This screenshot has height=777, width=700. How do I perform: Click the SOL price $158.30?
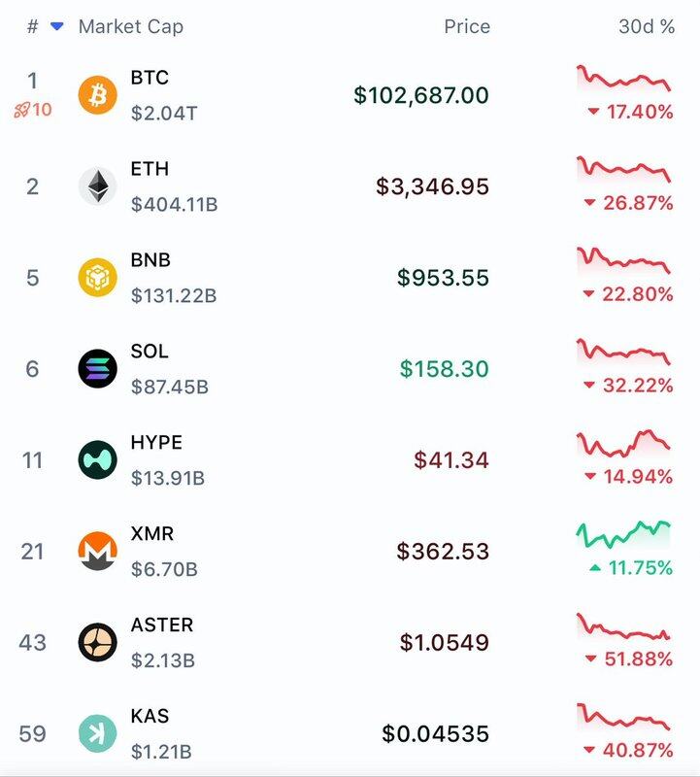[444, 369]
